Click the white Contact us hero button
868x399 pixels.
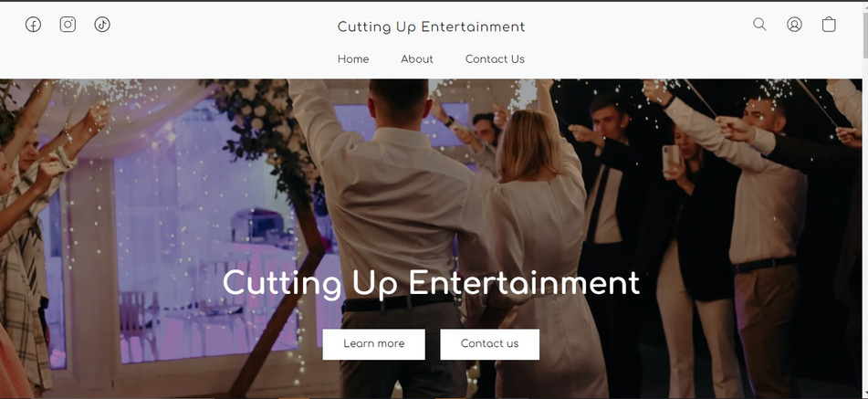(489, 344)
